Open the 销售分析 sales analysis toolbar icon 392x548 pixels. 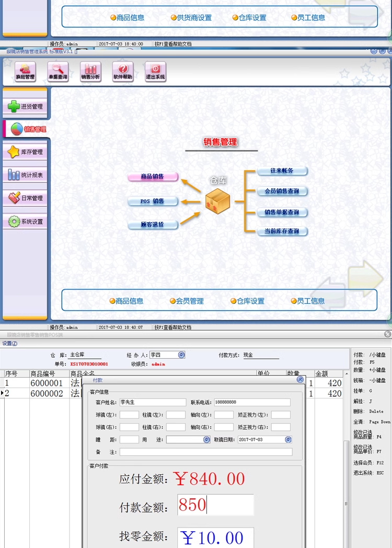tap(90, 72)
